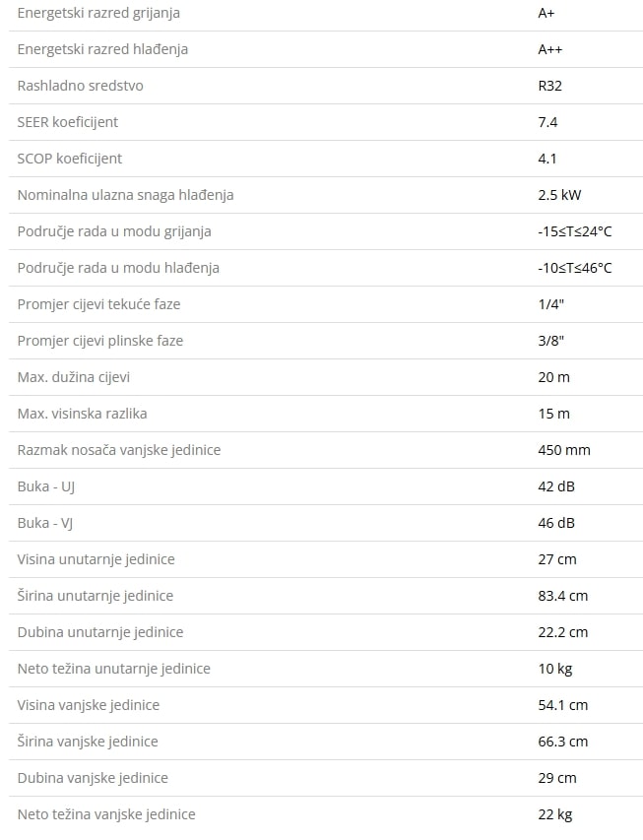Click 'Neto težina vanjske jedinice' label
Viewport: 643px width, 840px height.
coord(106,814)
